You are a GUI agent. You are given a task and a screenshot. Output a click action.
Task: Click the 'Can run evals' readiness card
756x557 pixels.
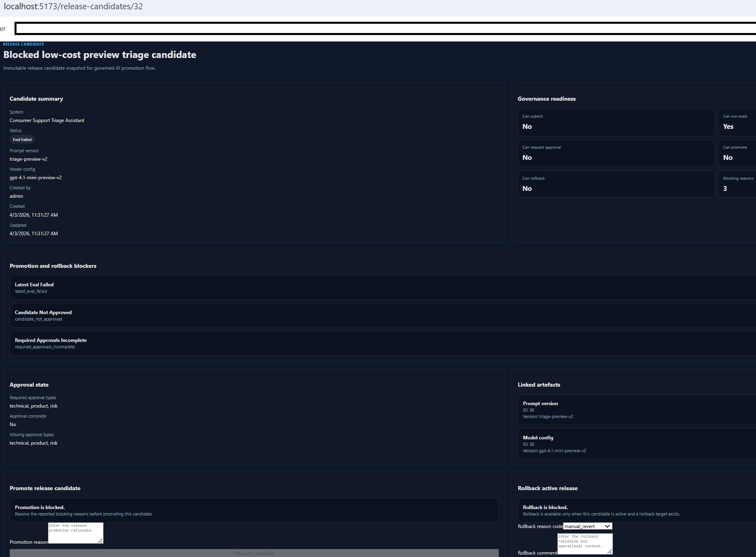pos(737,122)
